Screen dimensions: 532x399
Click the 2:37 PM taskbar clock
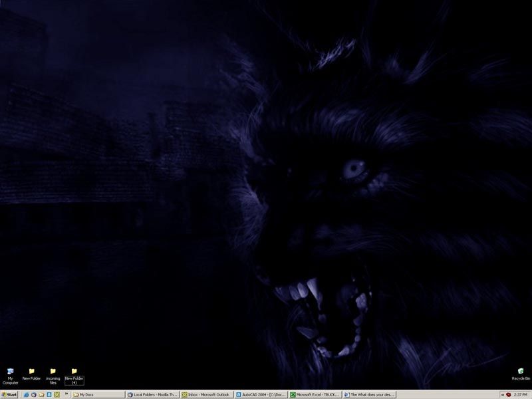[x=520, y=394]
